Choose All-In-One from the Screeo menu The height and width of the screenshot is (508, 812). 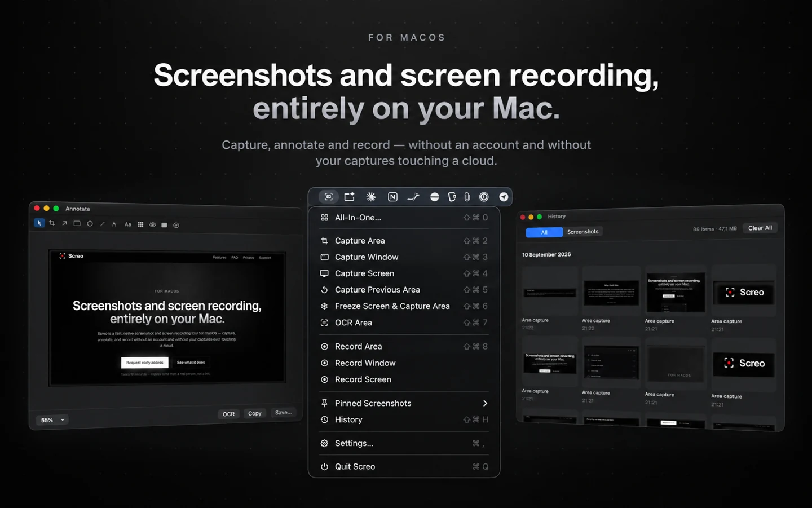pyautogui.click(x=404, y=218)
